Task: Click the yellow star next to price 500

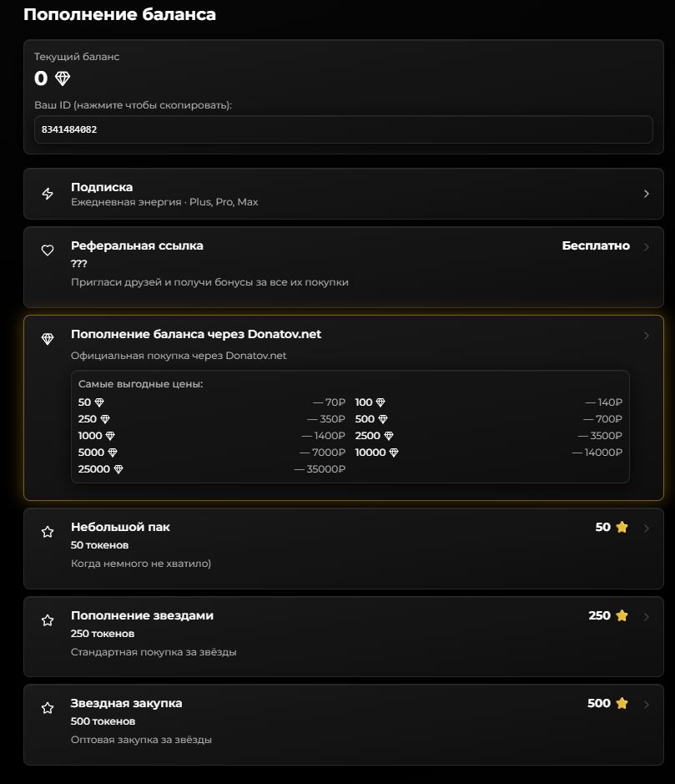Action: click(x=622, y=703)
